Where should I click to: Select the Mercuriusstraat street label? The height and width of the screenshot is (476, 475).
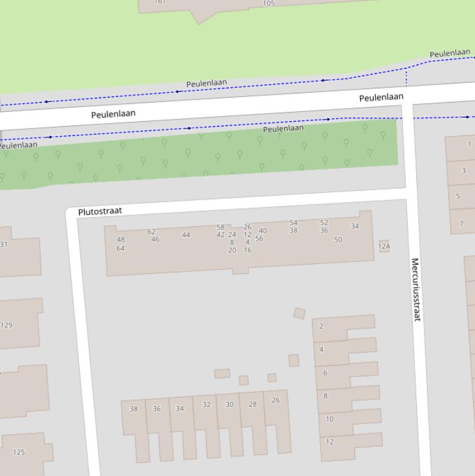click(415, 289)
